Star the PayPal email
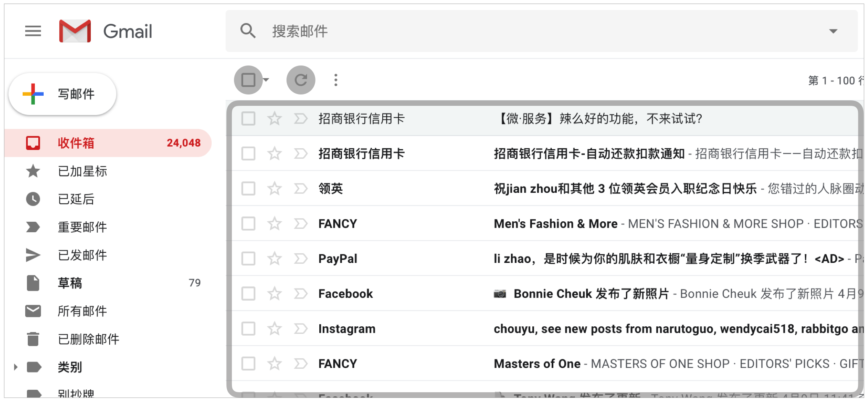 (x=274, y=258)
